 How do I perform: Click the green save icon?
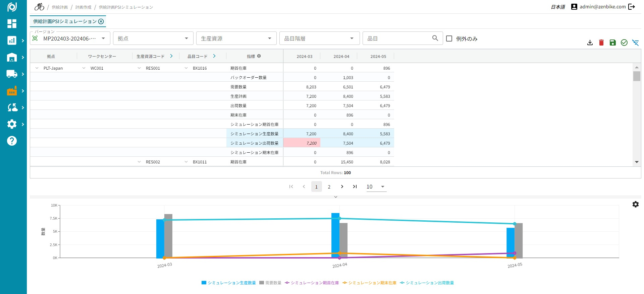coord(613,43)
